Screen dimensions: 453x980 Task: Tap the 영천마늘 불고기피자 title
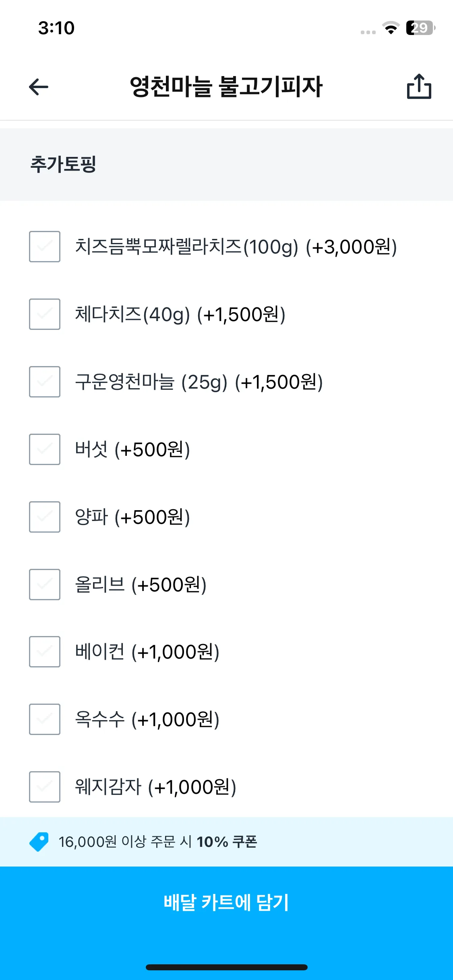point(226,86)
